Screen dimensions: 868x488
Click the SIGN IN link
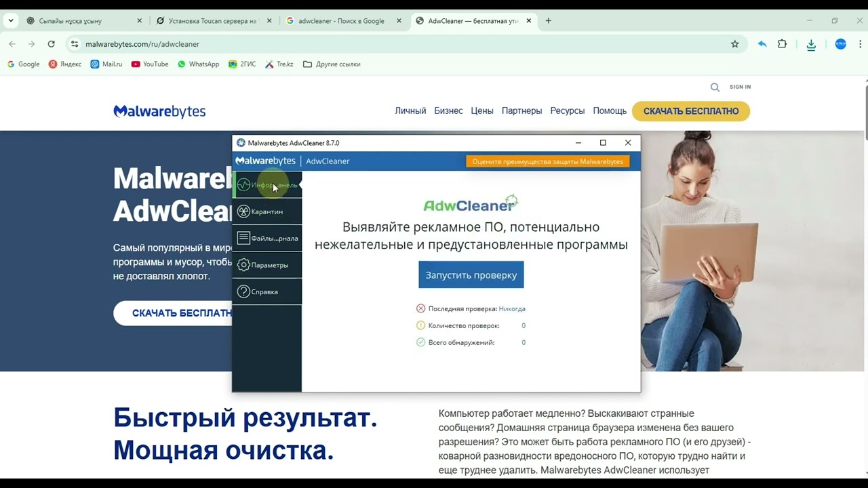point(740,87)
